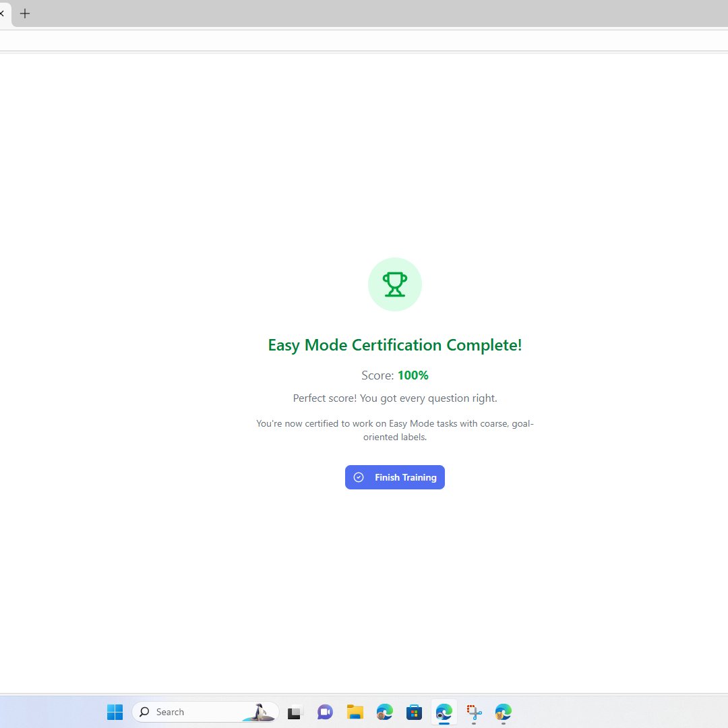Click the taskbar Search box

pos(205,712)
